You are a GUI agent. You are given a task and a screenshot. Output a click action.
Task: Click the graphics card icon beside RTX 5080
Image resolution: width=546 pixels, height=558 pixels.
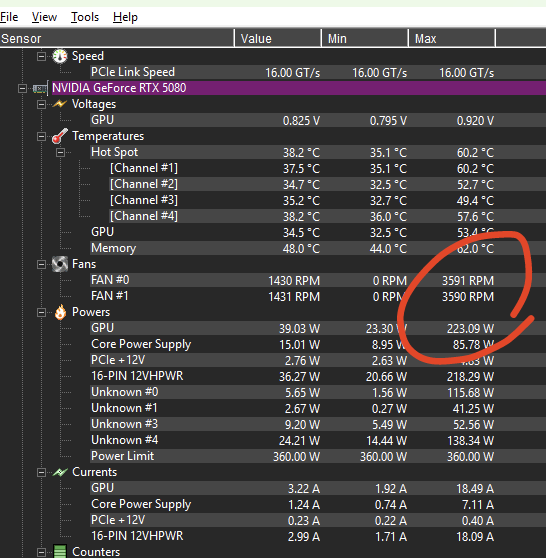pos(40,88)
